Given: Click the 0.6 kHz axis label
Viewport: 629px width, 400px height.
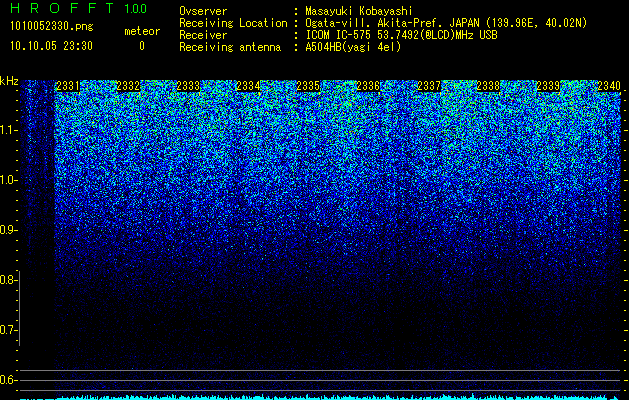Looking at the screenshot, I should point(8,380).
